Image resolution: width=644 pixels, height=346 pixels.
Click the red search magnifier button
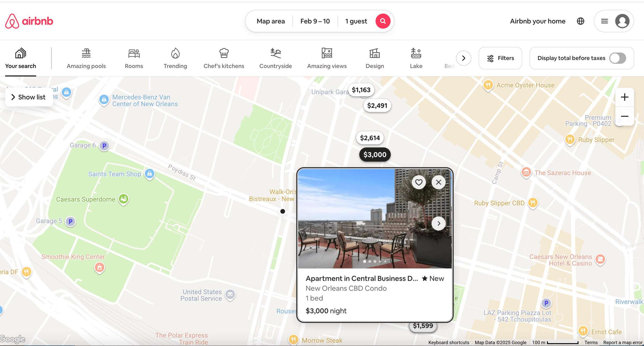click(383, 21)
